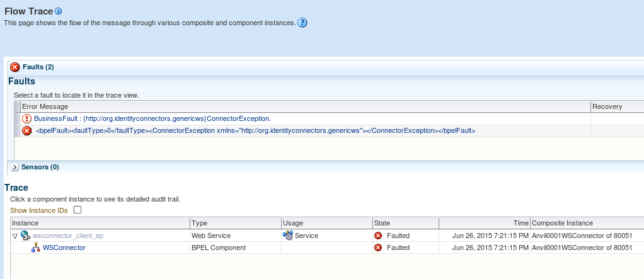Click the Composite Instance column header
This screenshot has height=279, width=644.
(x=562, y=223)
